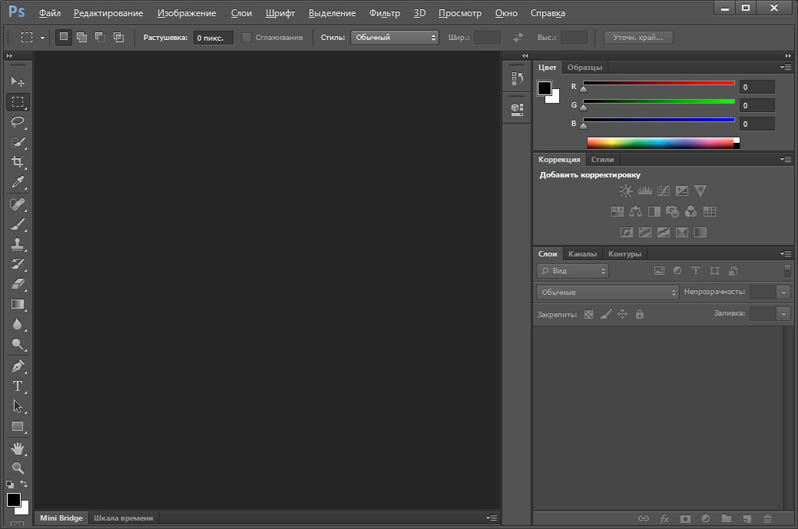Switch to the Шкала времени tab
798x529 pixels.
click(123, 518)
